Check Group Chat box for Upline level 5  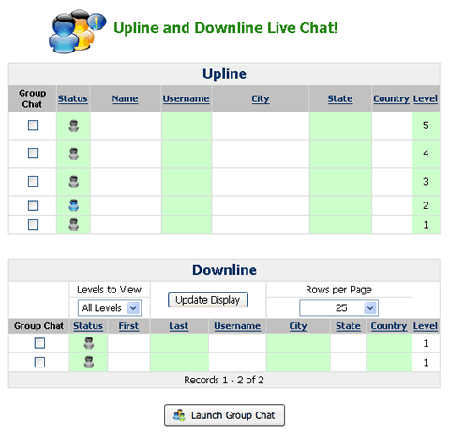click(33, 125)
